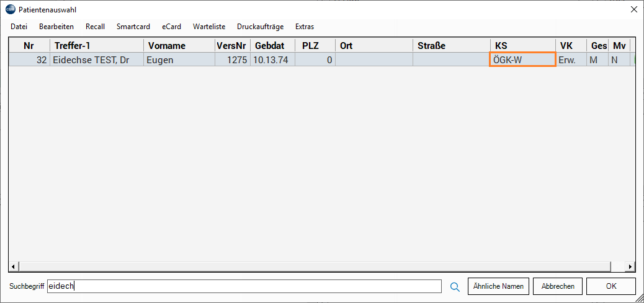
Task: Open the Extras menu
Action: click(x=305, y=27)
